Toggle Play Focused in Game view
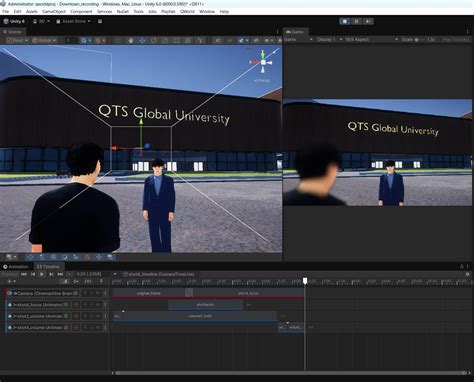This screenshot has width=474, height=382. [x=456, y=39]
